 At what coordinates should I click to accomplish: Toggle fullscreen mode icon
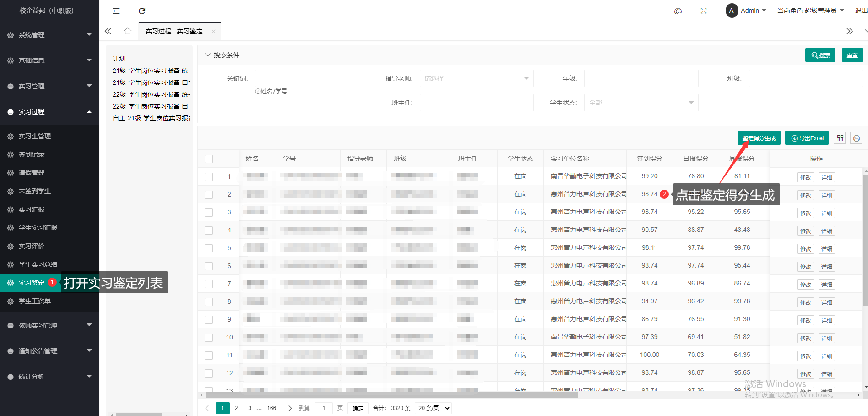704,11
